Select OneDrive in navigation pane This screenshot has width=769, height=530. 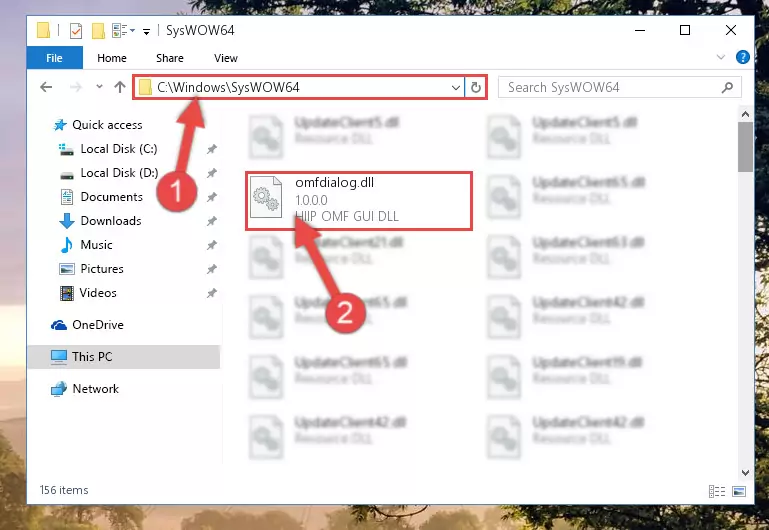click(98, 325)
